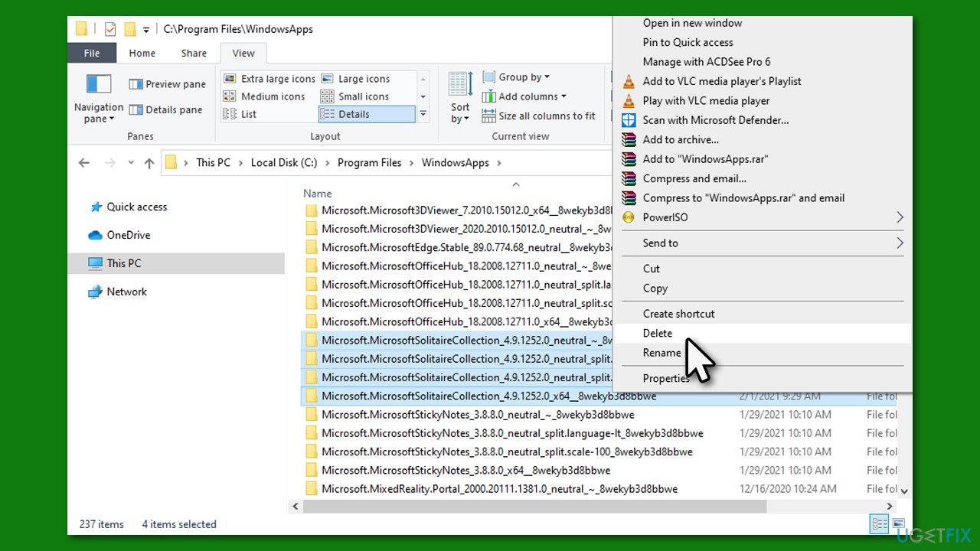The image size is (980, 551).
Task: Toggle the Preview pane
Action: 167,84
